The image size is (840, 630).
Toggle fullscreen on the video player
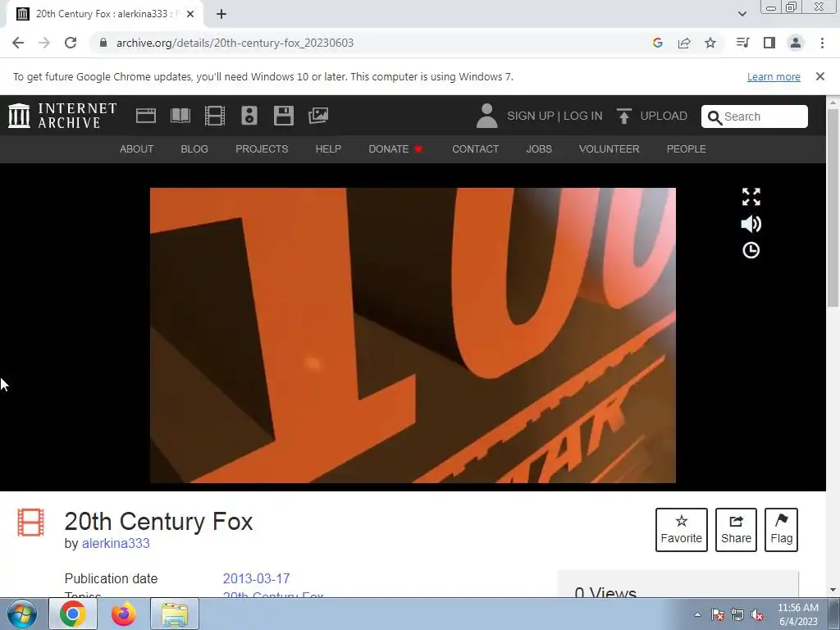point(751,197)
